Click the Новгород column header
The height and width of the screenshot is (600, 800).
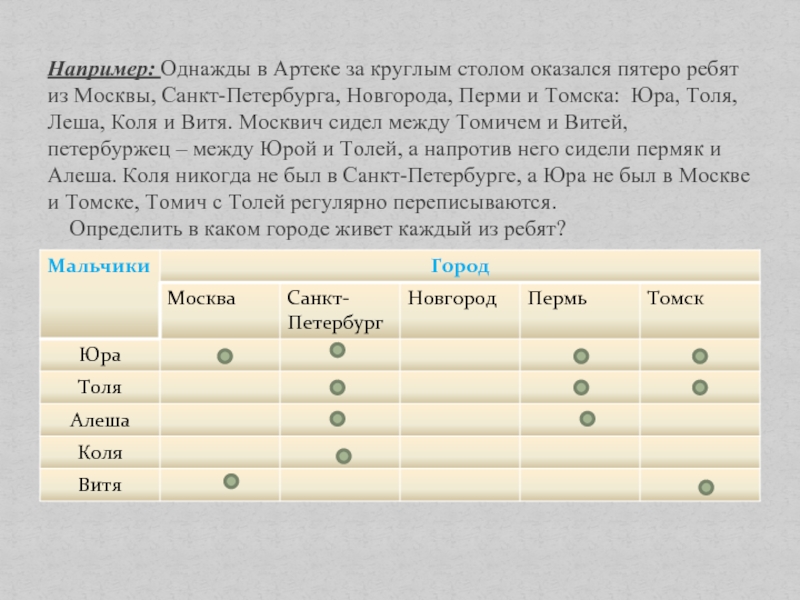click(460, 310)
